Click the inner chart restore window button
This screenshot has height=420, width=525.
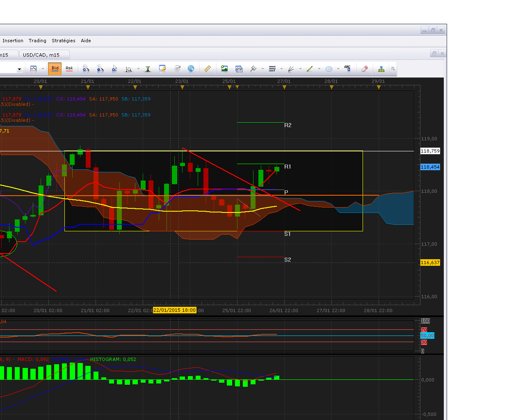pyautogui.click(x=434, y=53)
